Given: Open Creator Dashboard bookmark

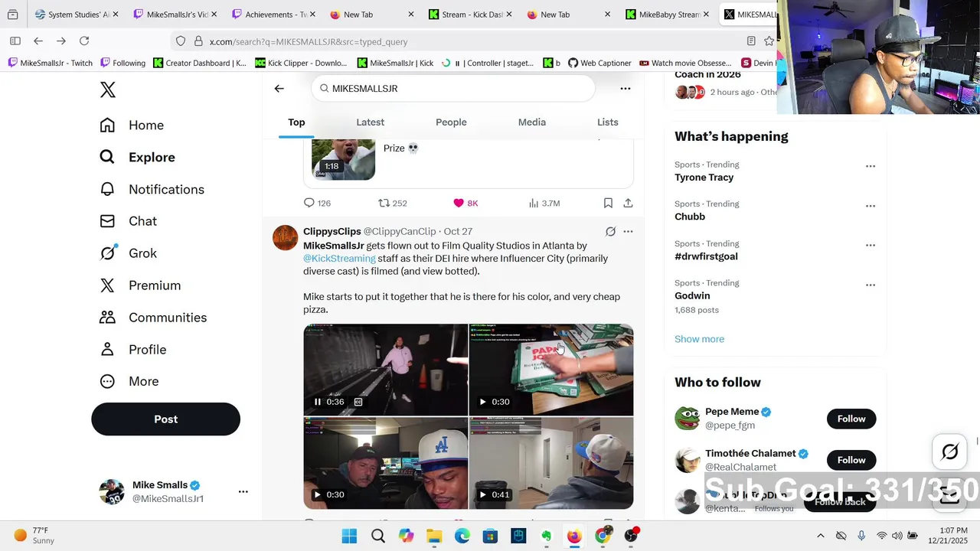Looking at the screenshot, I should point(200,63).
